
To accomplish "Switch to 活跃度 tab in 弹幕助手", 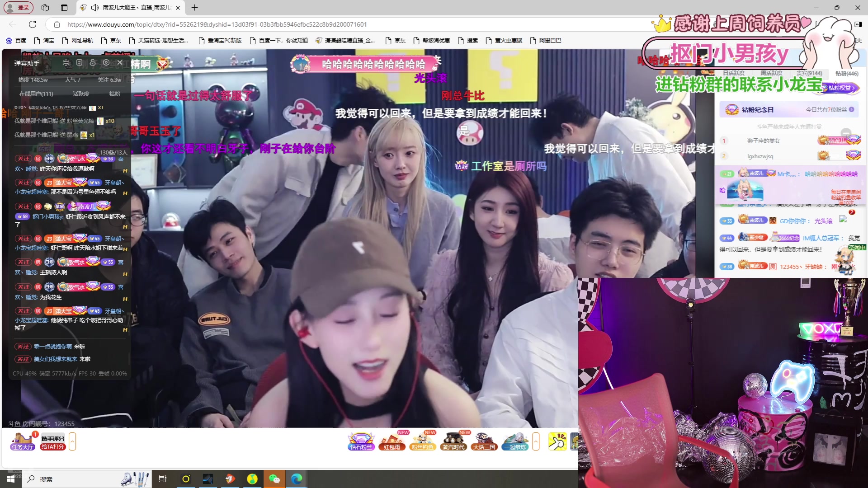I will (81, 94).
